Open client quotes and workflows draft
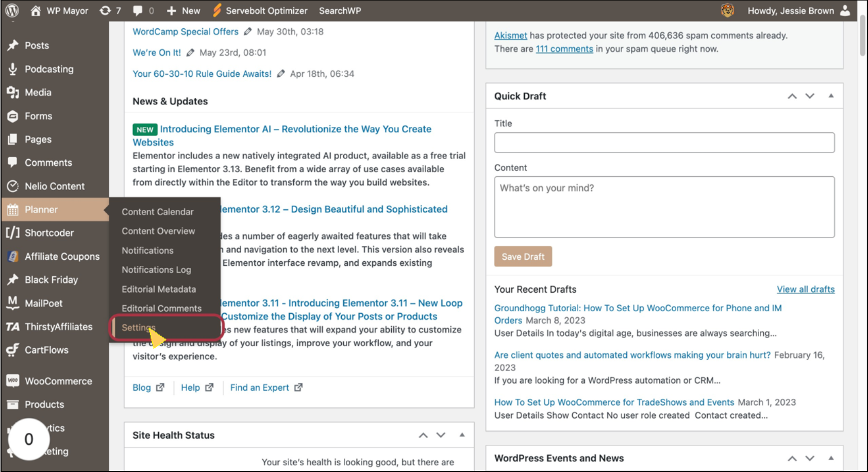This screenshot has width=868, height=472. point(632,355)
